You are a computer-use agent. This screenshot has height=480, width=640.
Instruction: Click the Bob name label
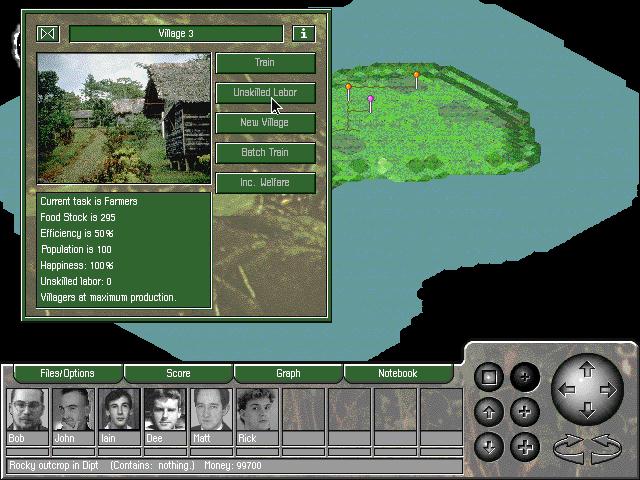click(27, 438)
